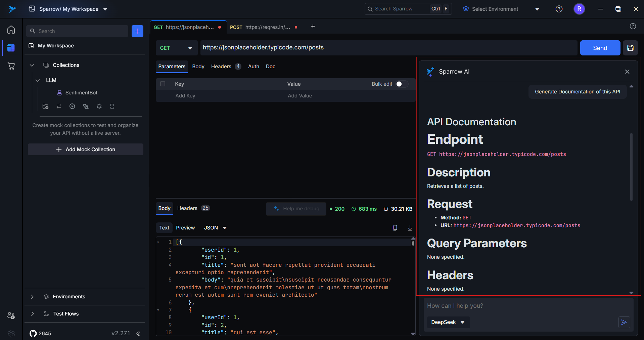Click the Sparrow AI panel scrollbar
Screen dimensions: 644x340
tap(631, 167)
